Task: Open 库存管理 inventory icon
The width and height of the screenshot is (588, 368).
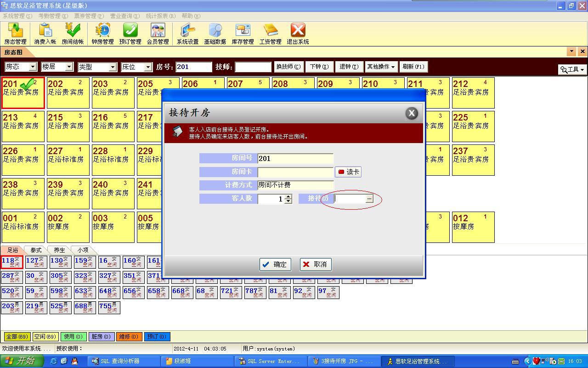Action: click(x=243, y=34)
